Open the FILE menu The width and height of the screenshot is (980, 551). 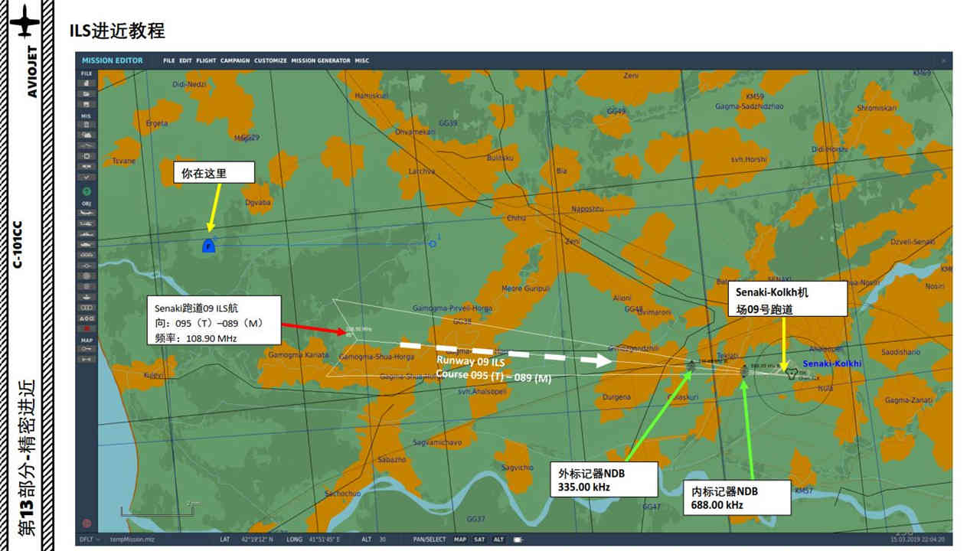tap(168, 60)
